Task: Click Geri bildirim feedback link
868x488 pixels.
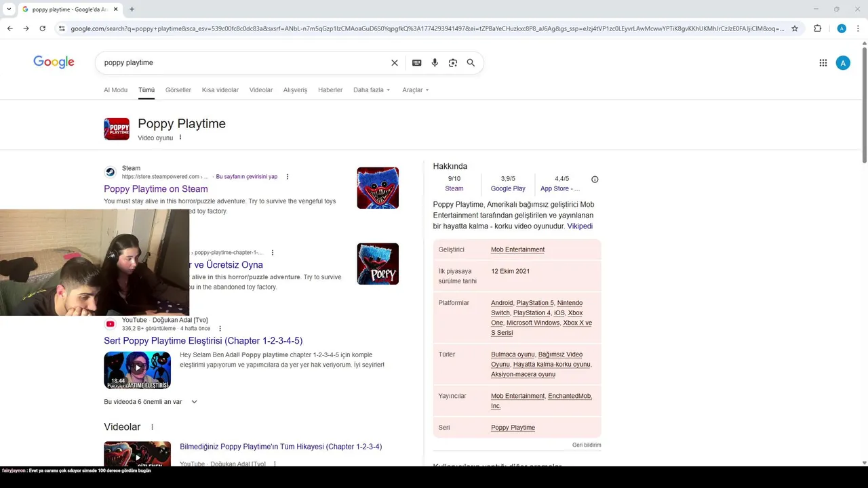Action: pyautogui.click(x=587, y=445)
